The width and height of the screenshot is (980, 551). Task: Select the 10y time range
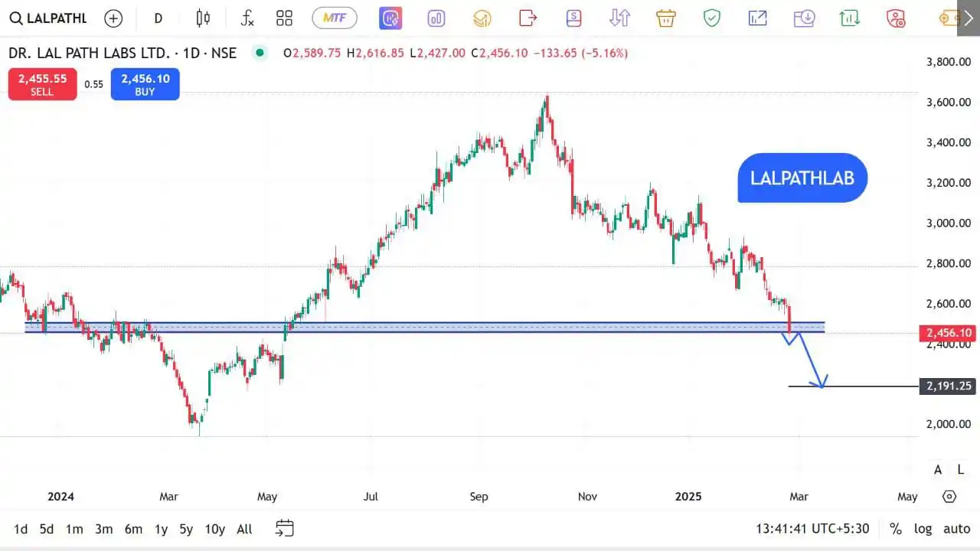click(215, 529)
